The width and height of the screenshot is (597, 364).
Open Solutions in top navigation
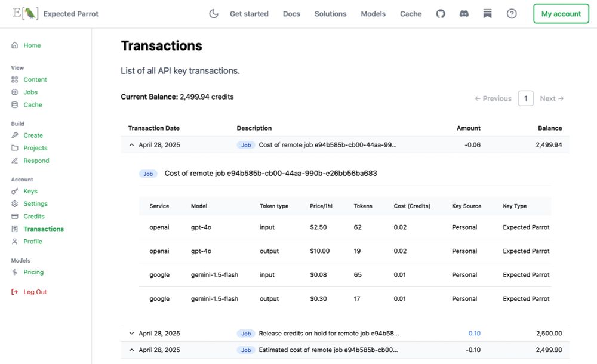331,14
